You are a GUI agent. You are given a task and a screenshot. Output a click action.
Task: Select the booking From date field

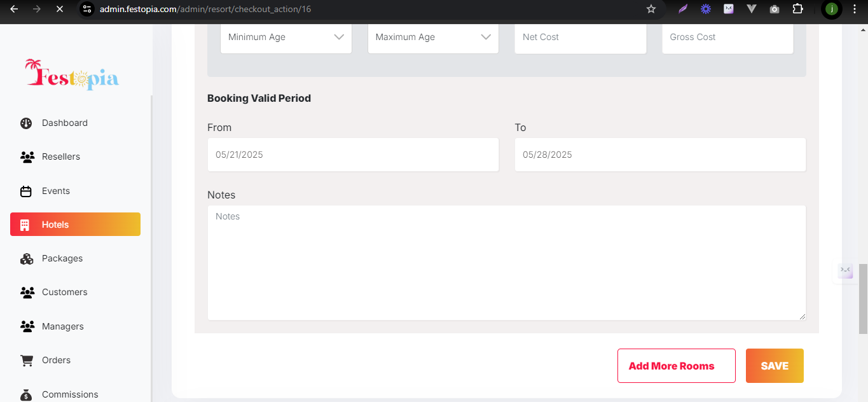[353, 155]
